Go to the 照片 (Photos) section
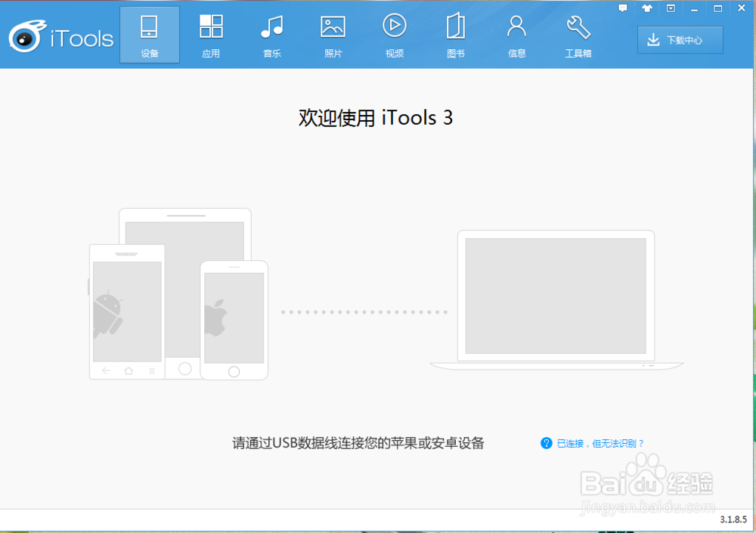This screenshot has height=533, width=756. tap(333, 36)
